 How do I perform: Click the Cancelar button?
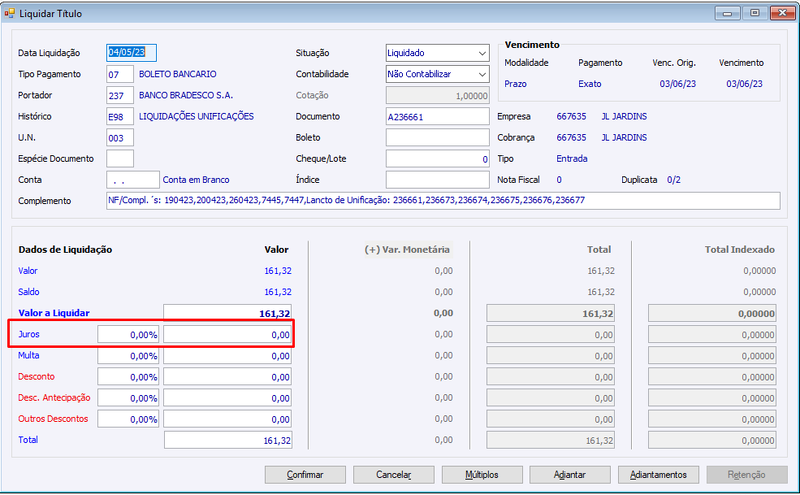tap(393, 475)
